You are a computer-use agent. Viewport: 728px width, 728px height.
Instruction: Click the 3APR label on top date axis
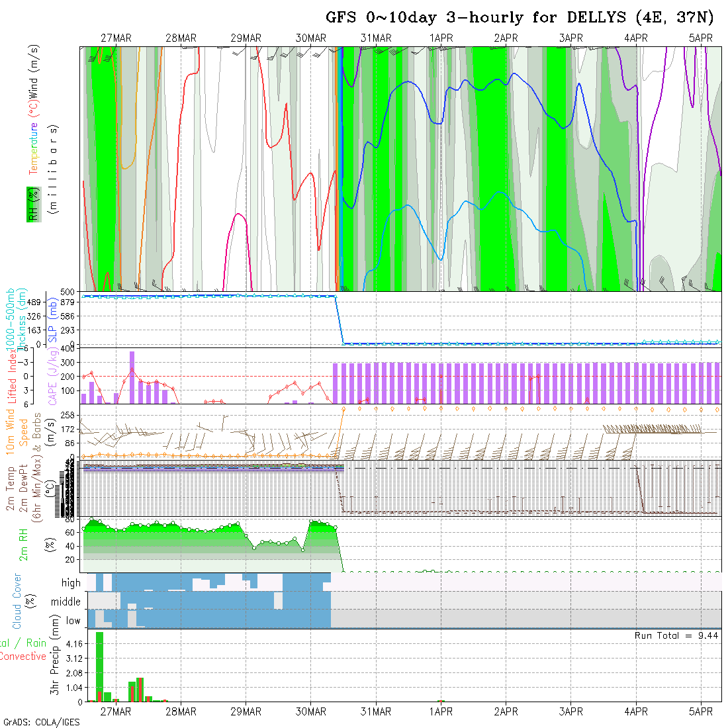tap(570, 38)
